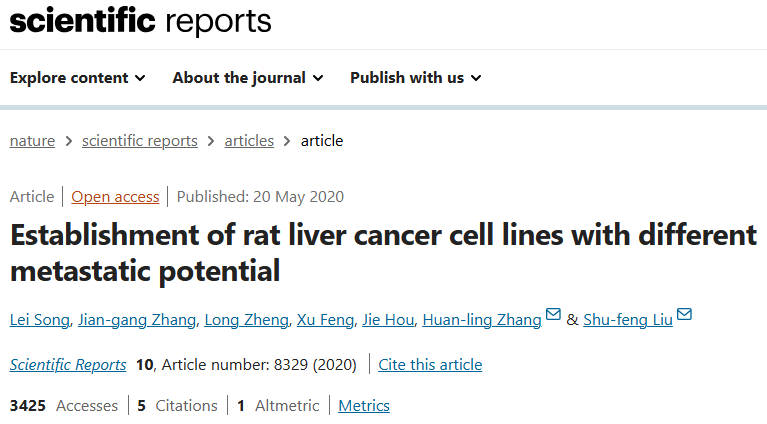The height and width of the screenshot is (424, 767).
Task: Follow the articles breadcrumb link
Action: [249, 141]
